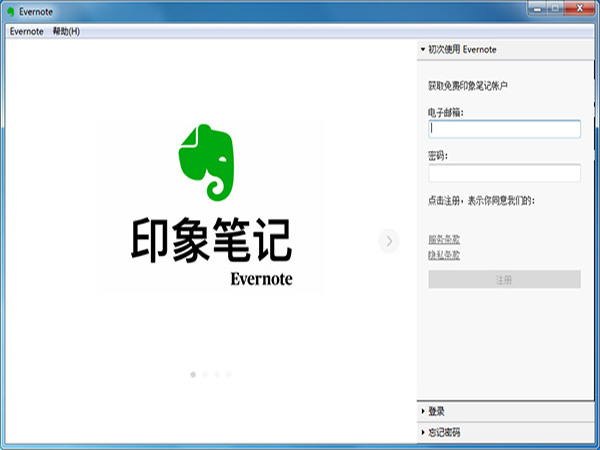Click the 印象笔记 heading text

[212, 240]
